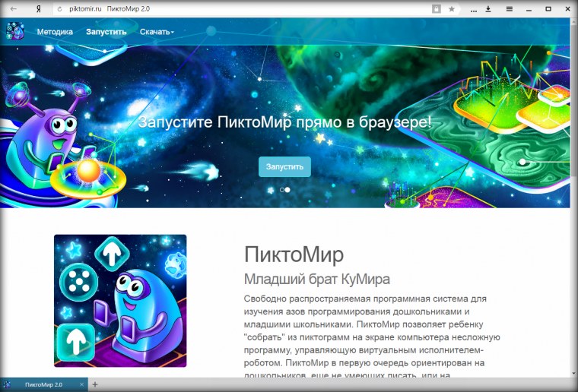This screenshot has width=578, height=392.
Task: Click the ПиктоМир robot app thumbnail
Action: 120,301
